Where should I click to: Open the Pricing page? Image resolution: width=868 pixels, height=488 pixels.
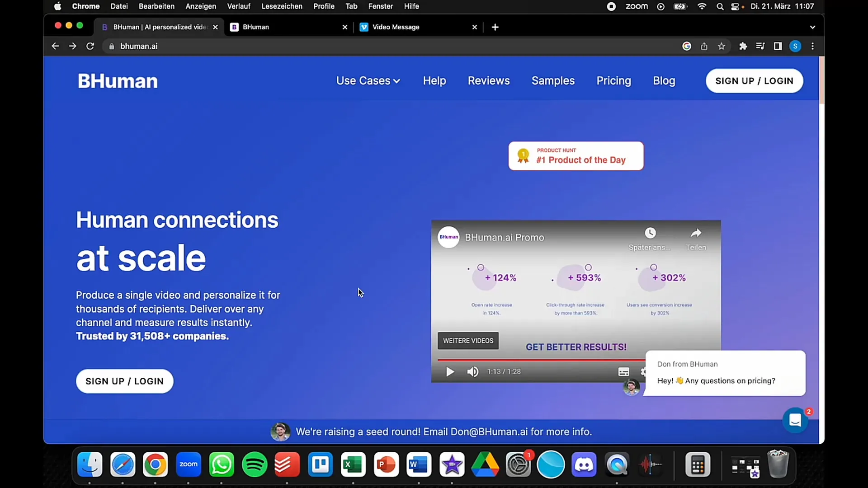click(x=613, y=81)
